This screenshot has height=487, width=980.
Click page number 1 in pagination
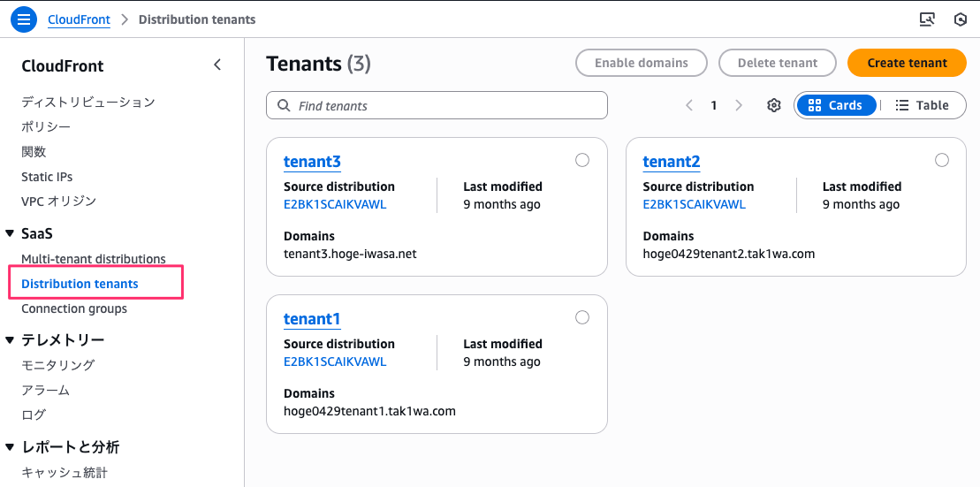[714, 105]
